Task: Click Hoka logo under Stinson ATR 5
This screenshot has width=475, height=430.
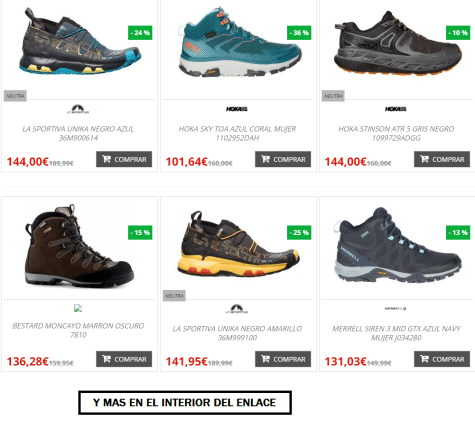Action: (x=396, y=109)
